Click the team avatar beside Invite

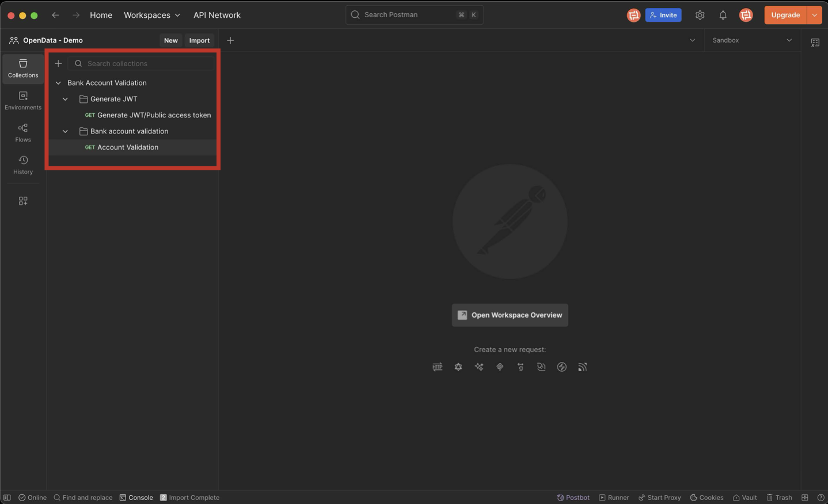coord(633,15)
